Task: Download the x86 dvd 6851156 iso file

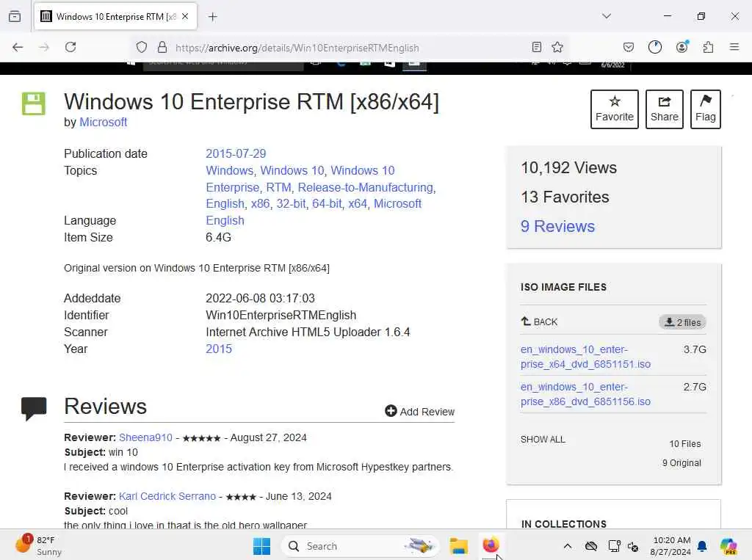Action: pos(585,394)
